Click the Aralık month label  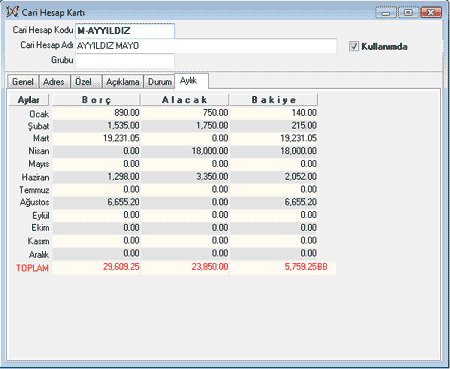coord(39,255)
